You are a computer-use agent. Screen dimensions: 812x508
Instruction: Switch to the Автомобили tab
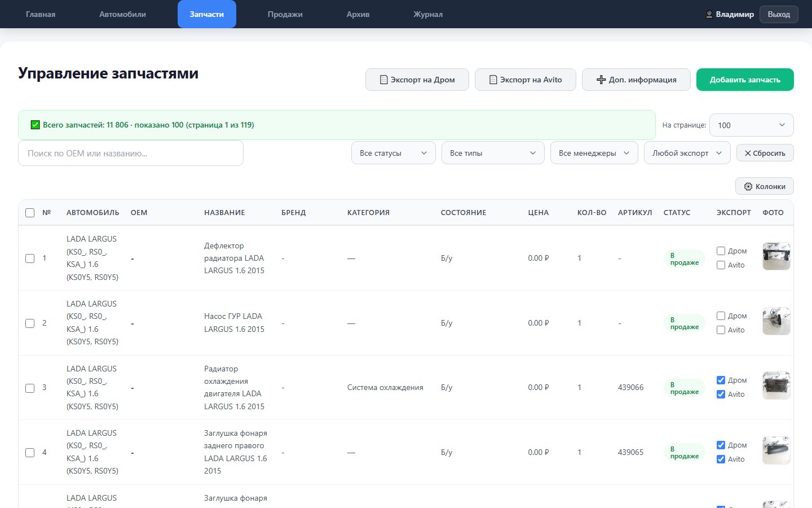pyautogui.click(x=122, y=14)
